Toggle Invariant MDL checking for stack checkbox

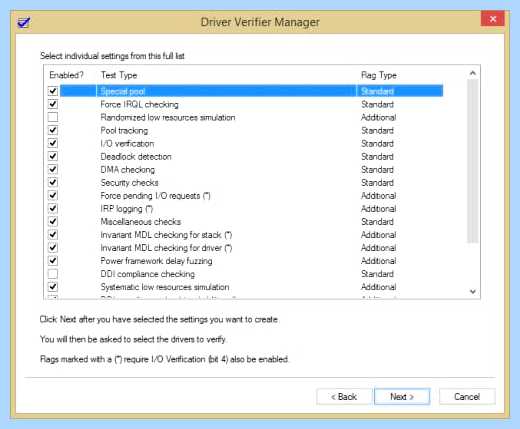pyautogui.click(x=53, y=234)
